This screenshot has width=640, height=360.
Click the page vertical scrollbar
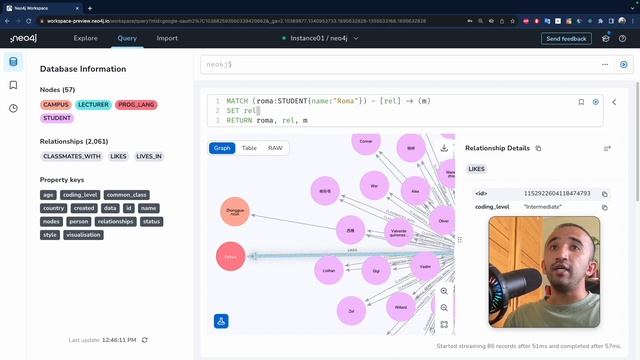tap(637, 141)
